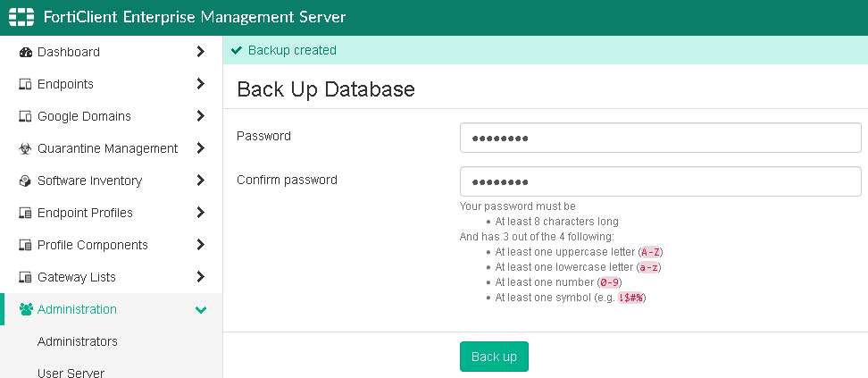Viewport: 868px width, 378px height.
Task: Click the Quarantine Management biohazard icon
Action: pos(26,149)
